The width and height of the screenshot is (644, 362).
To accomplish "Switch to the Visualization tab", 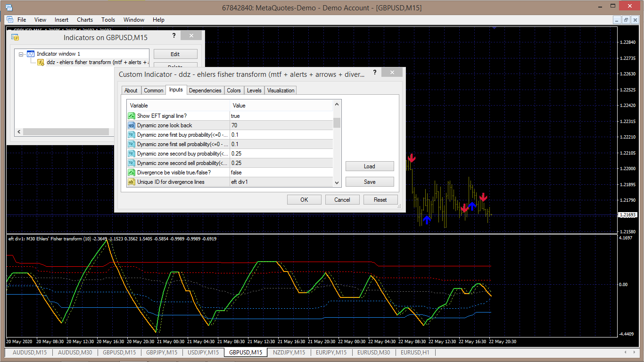I will tap(281, 90).
